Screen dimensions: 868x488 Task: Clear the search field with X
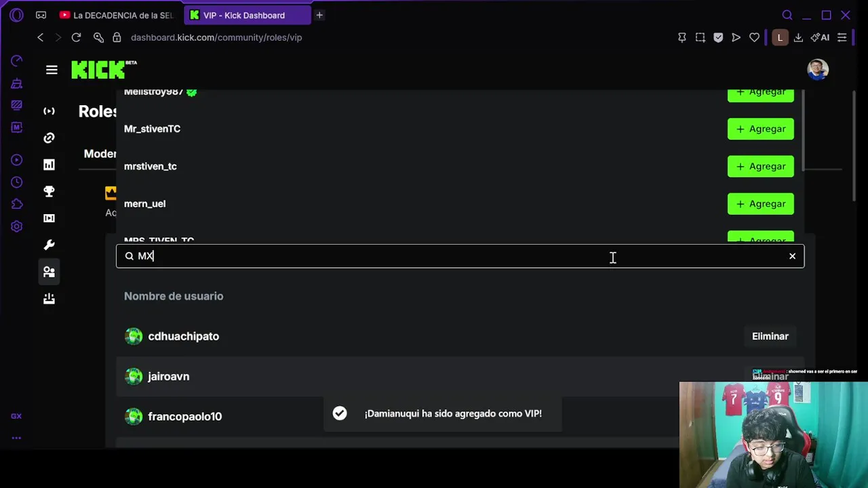[792, 256]
